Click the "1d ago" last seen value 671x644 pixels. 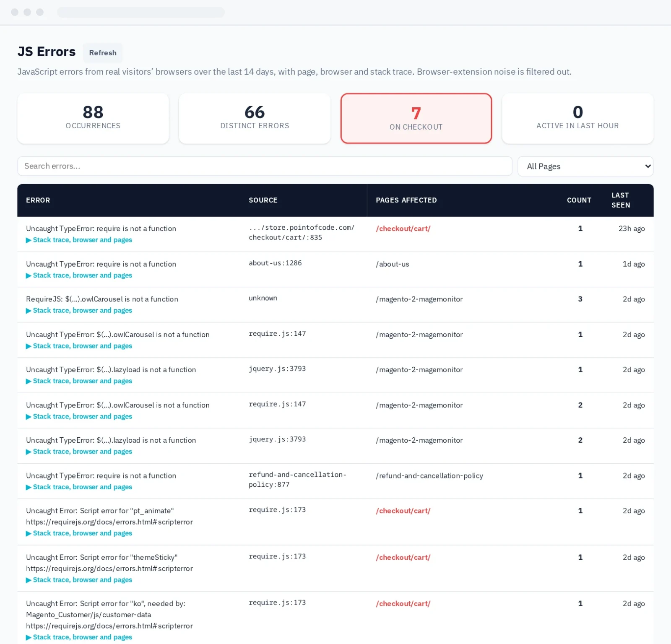[634, 264]
